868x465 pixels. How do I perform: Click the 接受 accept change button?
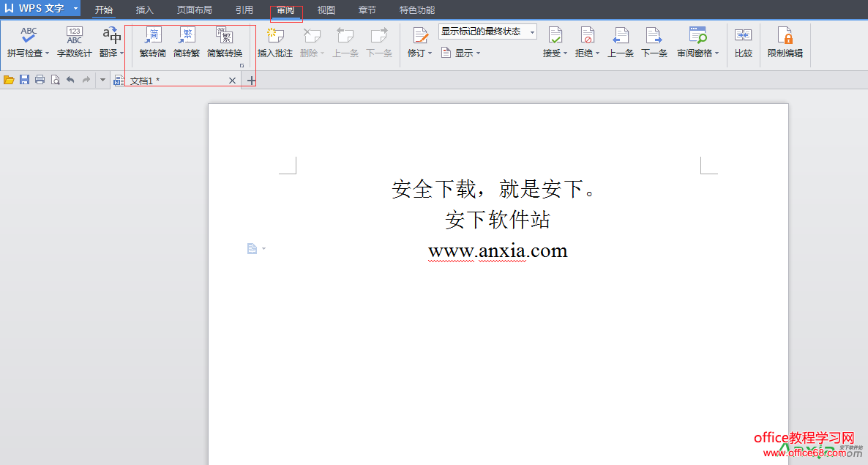point(554,36)
